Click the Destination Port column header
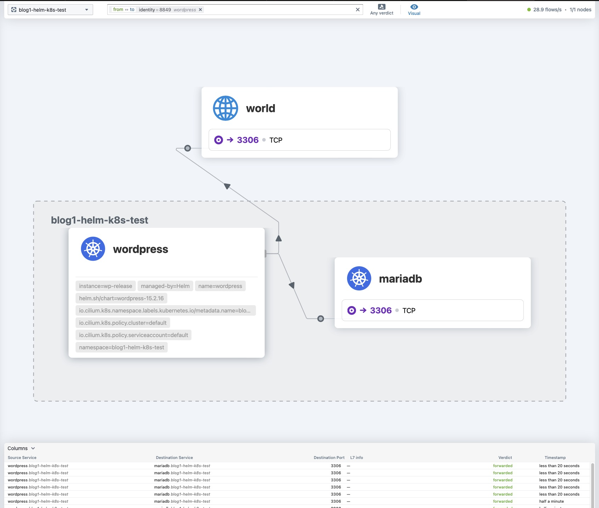 (x=329, y=458)
